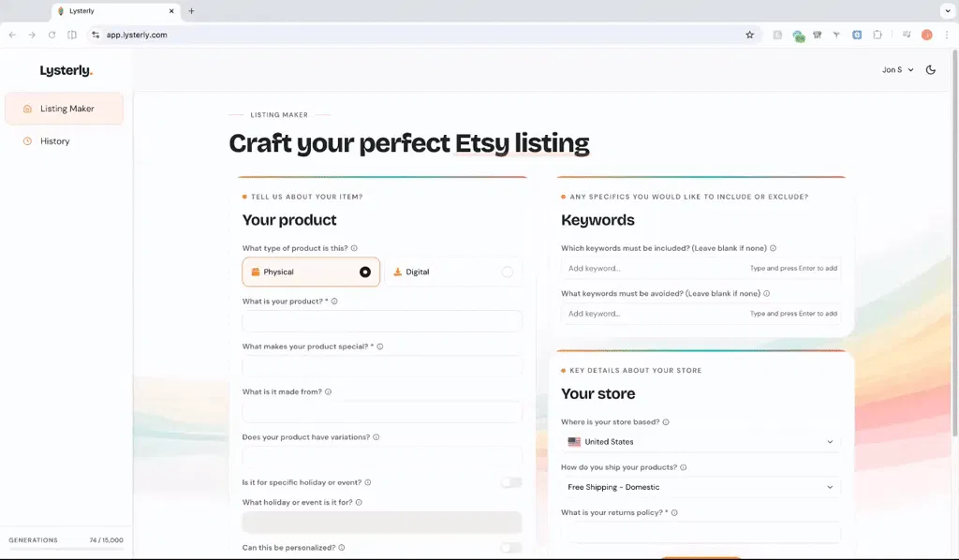The width and height of the screenshot is (959, 560).
Task: Click the '74 / 15,000' generations count
Action: 107,540
